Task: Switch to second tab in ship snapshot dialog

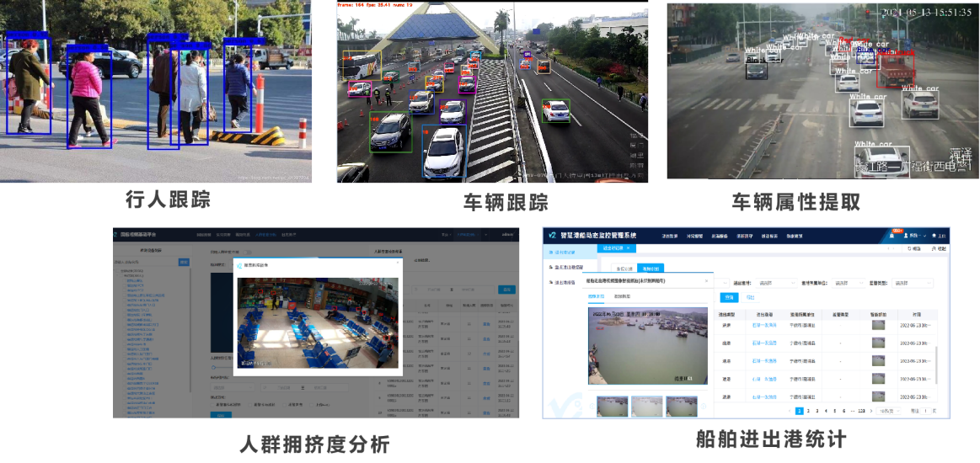Action: click(622, 297)
